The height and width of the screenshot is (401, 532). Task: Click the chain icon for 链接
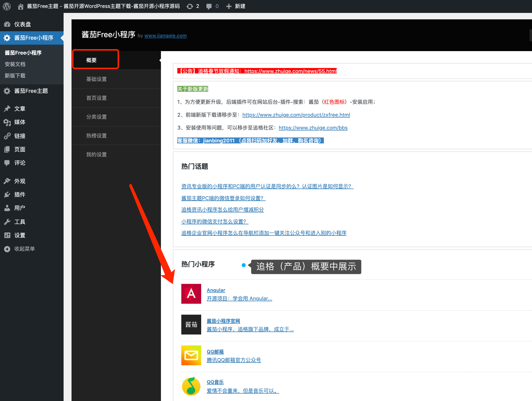click(7, 136)
